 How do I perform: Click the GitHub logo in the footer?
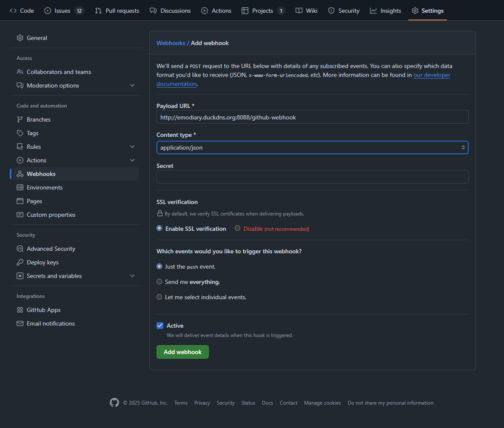(114, 402)
